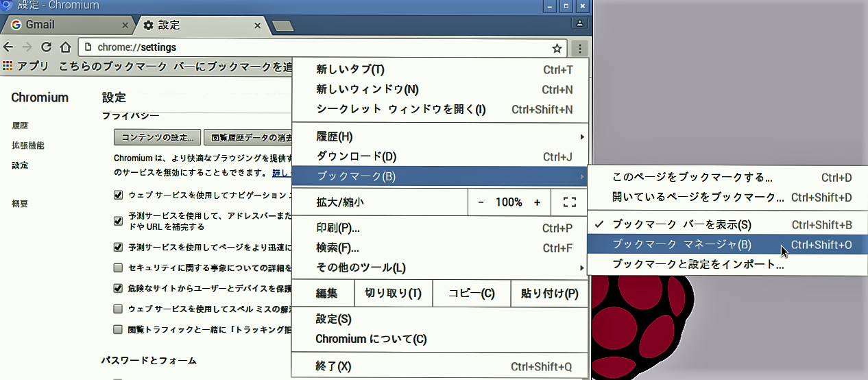This screenshot has height=380, width=868.
Task: Choose このページをブックマークする...
Action: 728,178
